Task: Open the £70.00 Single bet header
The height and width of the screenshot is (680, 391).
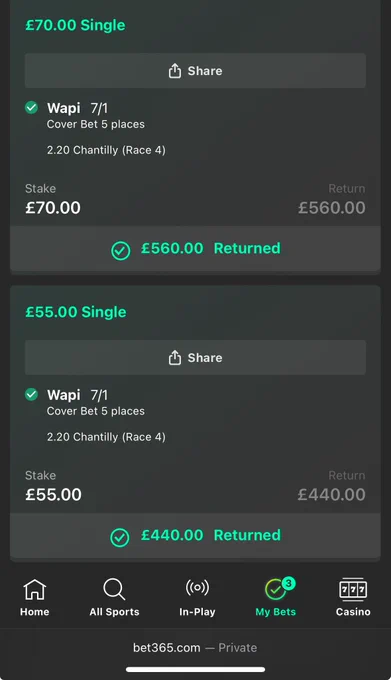Action: [x=75, y=25]
